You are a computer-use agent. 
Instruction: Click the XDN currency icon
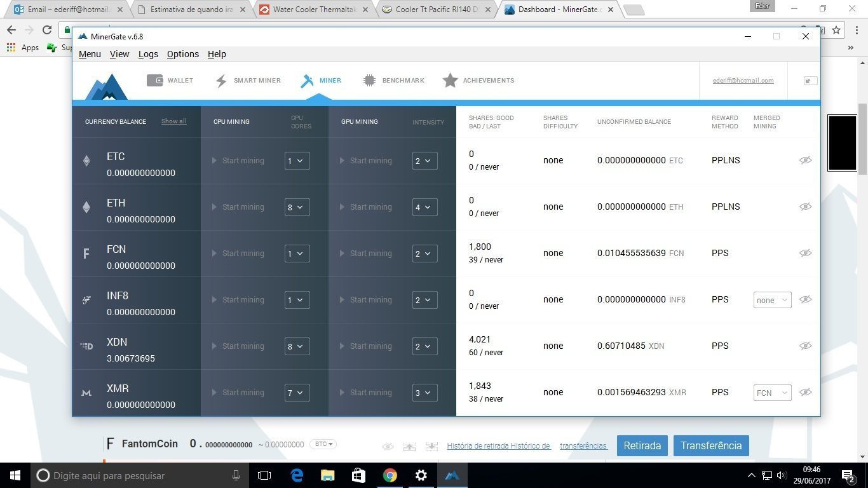pyautogui.click(x=86, y=346)
